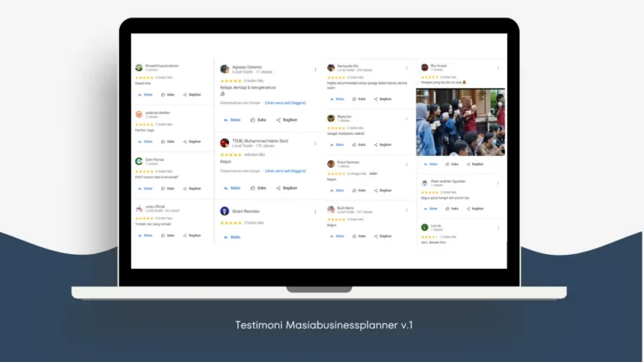The width and height of the screenshot is (644, 362).
Task: Like the 'Dapat ilmu' review with Suka
Action: click(168, 95)
